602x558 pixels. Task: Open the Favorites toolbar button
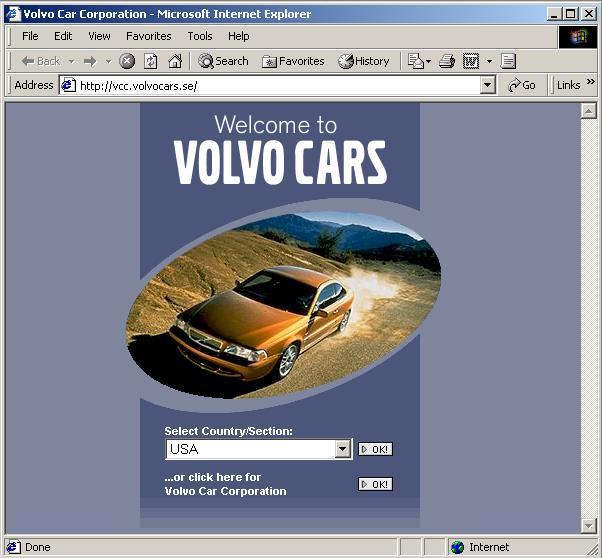click(x=293, y=61)
